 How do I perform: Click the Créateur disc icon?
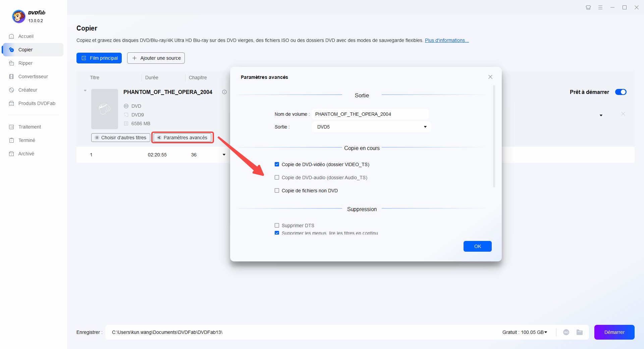click(11, 90)
